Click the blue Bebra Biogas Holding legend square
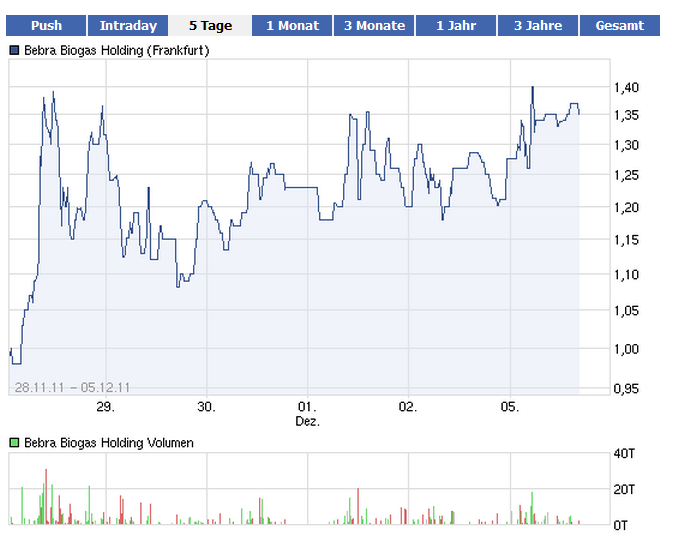674x538 pixels. (14, 51)
